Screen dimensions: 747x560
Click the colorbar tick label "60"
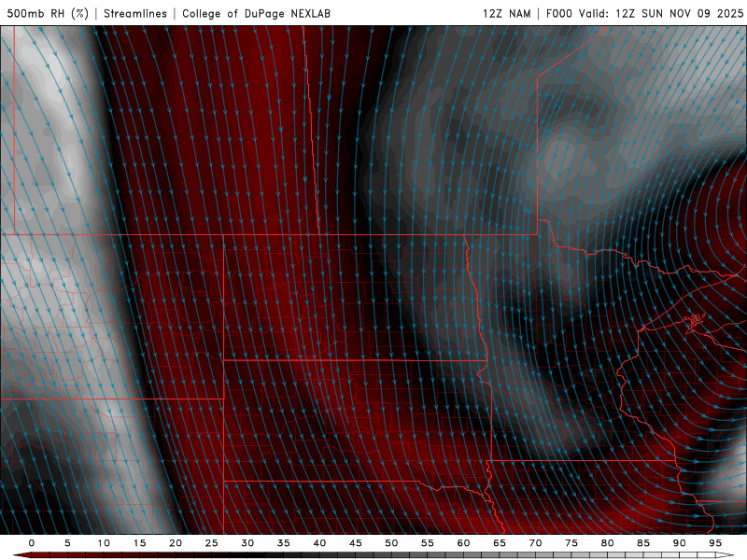pos(463,543)
